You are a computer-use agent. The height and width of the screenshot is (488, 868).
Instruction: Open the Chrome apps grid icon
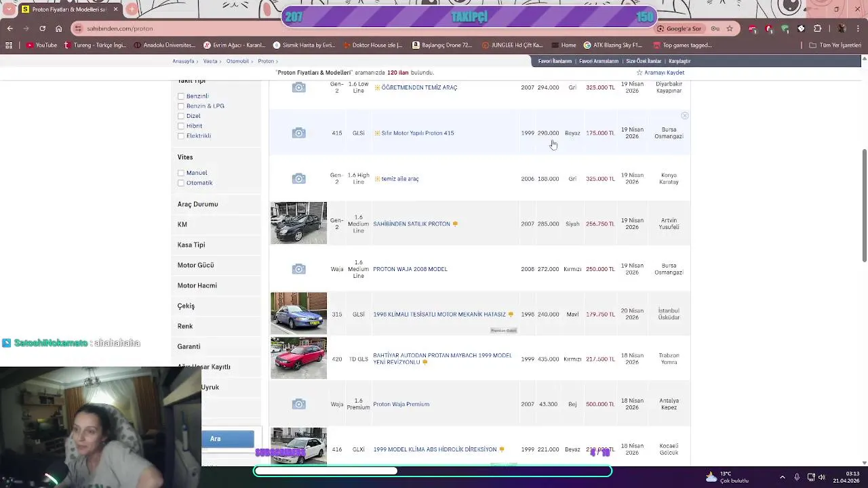click(9, 45)
